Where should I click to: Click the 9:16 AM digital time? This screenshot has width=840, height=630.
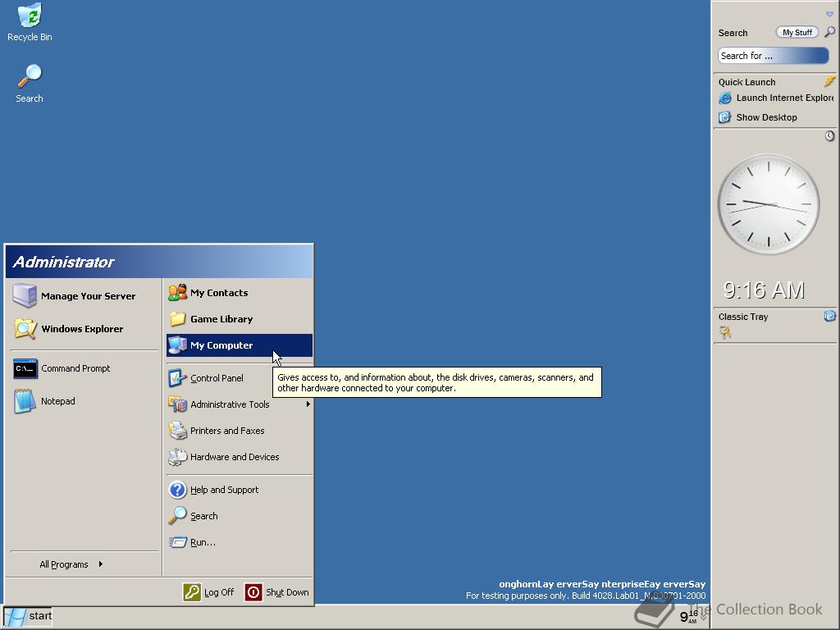(x=764, y=290)
